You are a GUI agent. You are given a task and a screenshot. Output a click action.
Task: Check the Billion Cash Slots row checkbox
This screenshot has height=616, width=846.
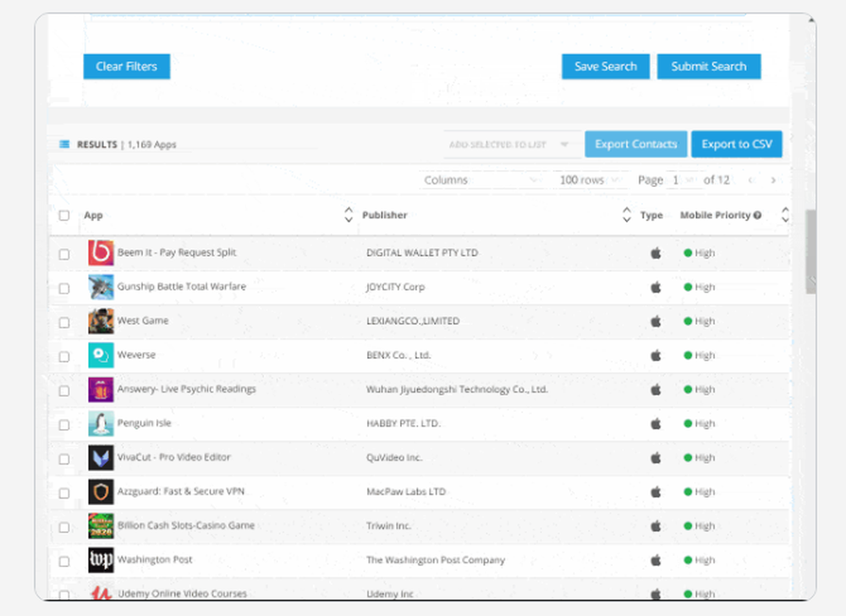(x=64, y=527)
